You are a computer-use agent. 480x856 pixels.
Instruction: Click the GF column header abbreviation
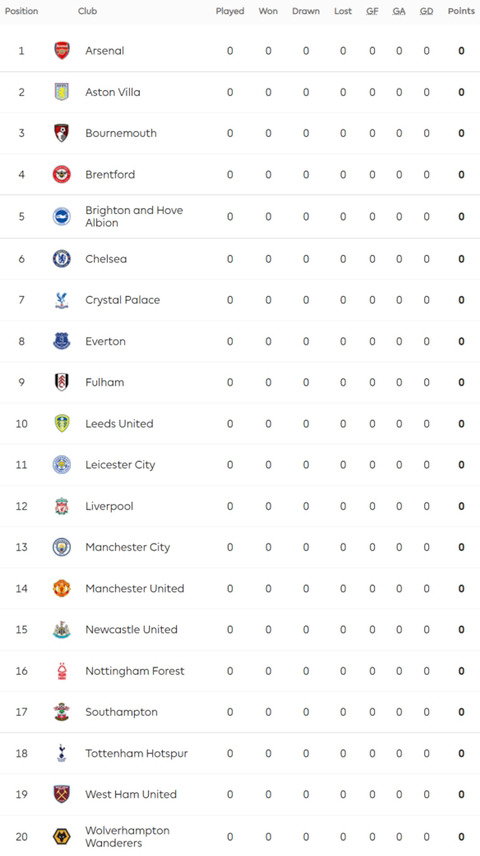[x=372, y=11]
